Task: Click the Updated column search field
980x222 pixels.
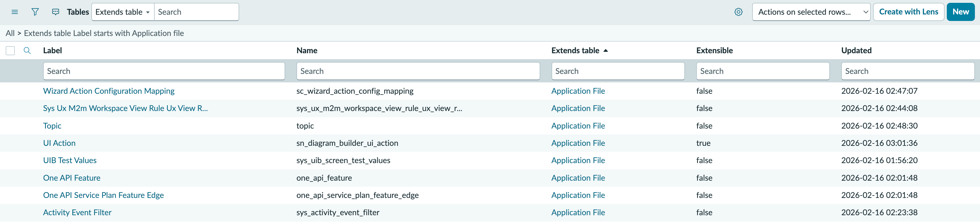Action: [907, 71]
